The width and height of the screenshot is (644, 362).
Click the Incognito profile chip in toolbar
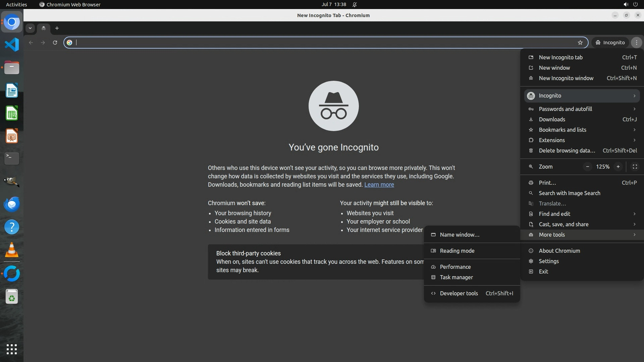[x=610, y=43]
